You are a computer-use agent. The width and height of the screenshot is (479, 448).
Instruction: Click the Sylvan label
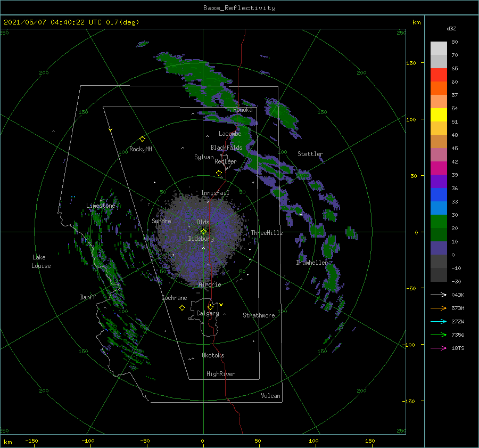click(x=204, y=157)
